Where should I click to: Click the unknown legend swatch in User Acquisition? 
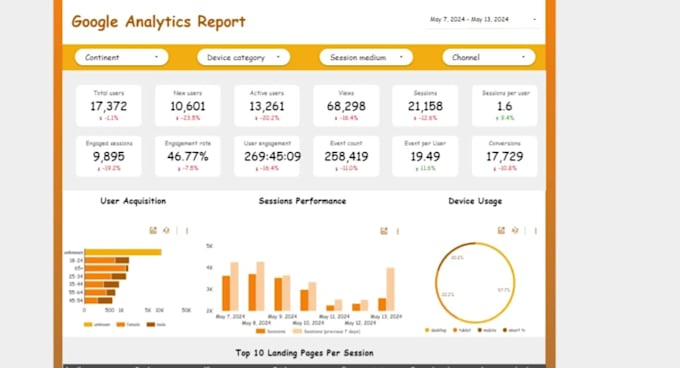click(88, 324)
